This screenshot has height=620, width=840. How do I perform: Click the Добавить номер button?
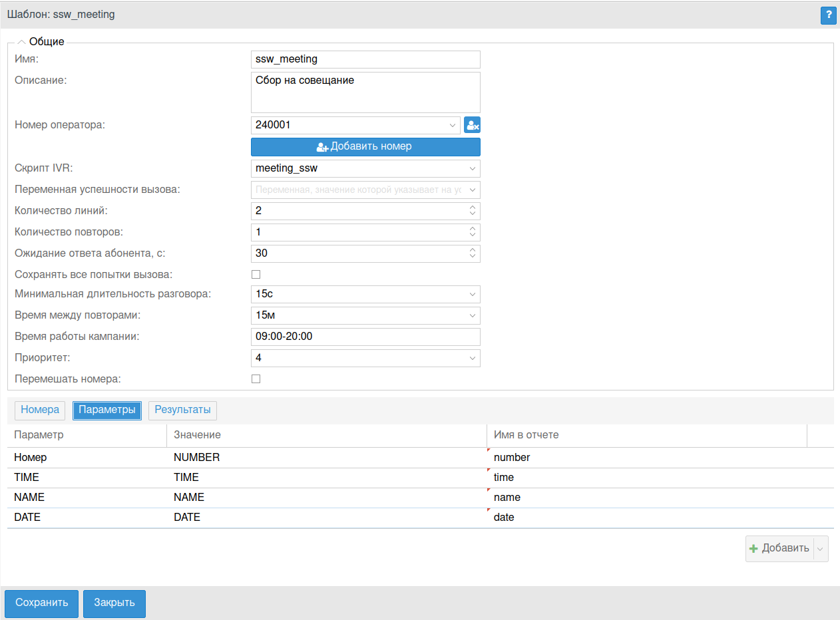click(x=365, y=147)
